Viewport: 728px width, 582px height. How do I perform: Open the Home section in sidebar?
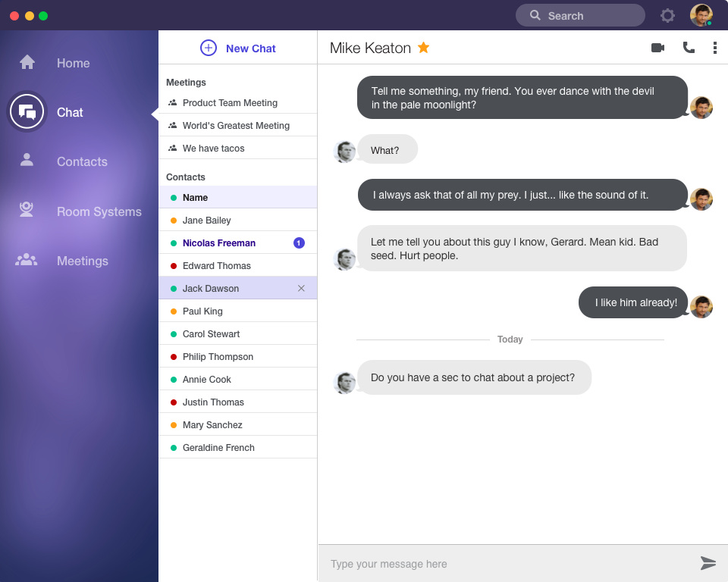[73, 63]
